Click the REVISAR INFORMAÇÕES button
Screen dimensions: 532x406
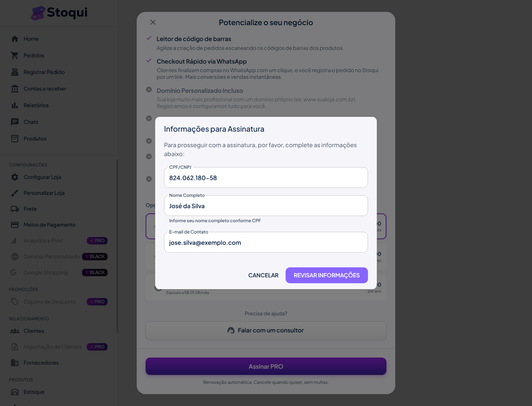327,275
